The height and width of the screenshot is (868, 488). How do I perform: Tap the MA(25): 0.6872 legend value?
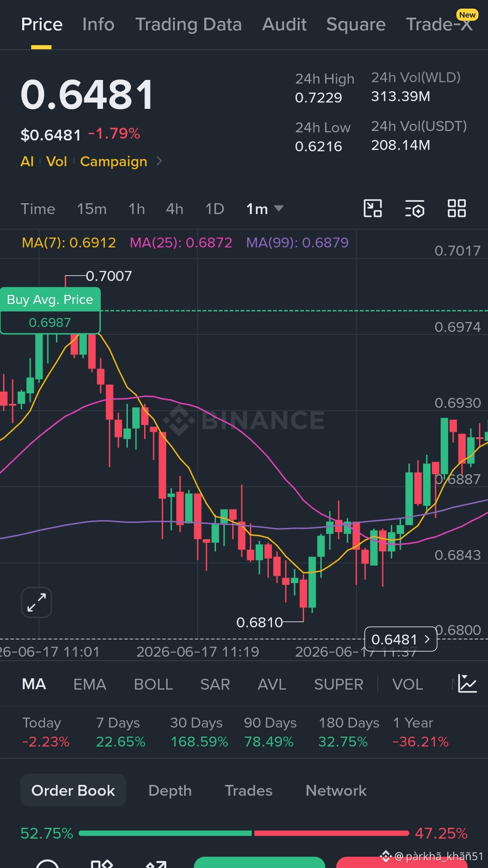click(x=181, y=243)
